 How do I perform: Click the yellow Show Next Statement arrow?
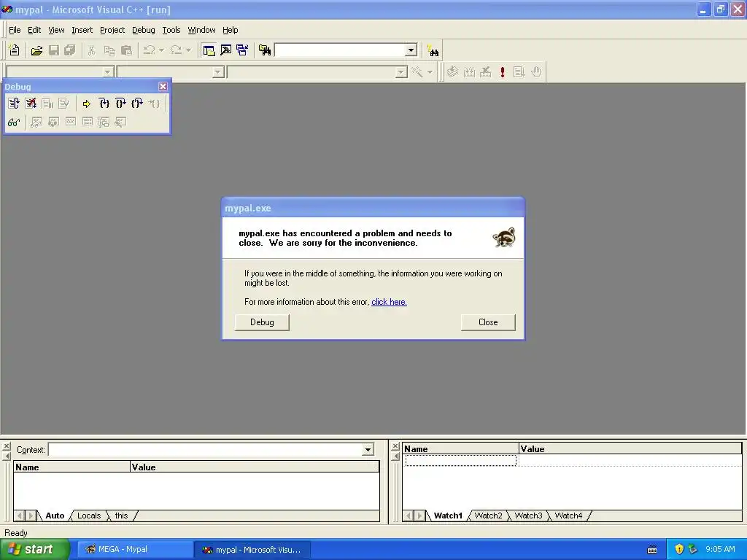(x=86, y=104)
